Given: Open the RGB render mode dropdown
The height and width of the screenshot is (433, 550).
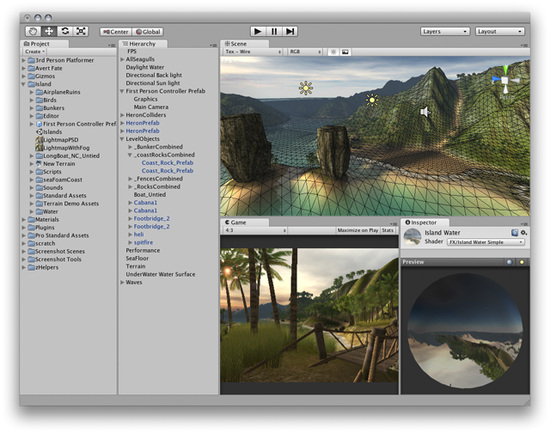Looking at the screenshot, I should pos(305,52).
